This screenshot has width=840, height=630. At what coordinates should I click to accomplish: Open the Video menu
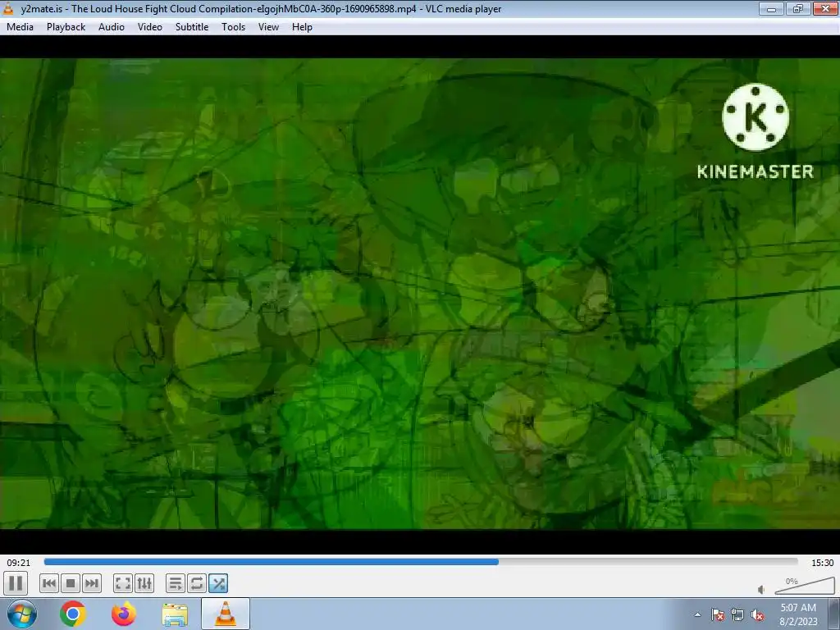point(150,27)
